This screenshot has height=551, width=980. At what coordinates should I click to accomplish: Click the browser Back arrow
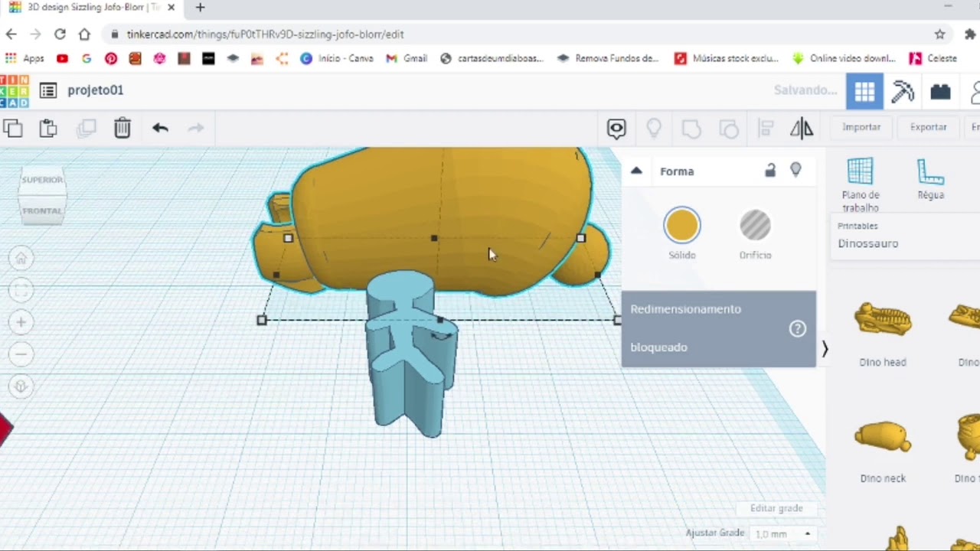tap(11, 34)
